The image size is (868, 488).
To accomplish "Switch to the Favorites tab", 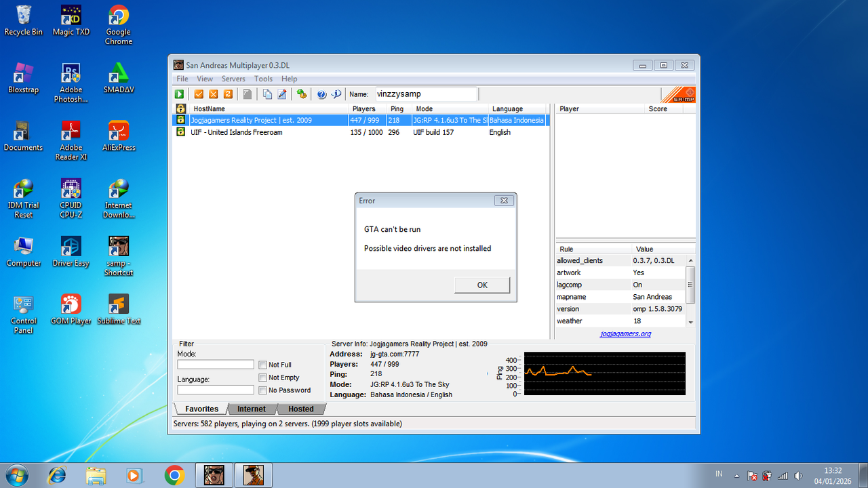I will coord(202,409).
